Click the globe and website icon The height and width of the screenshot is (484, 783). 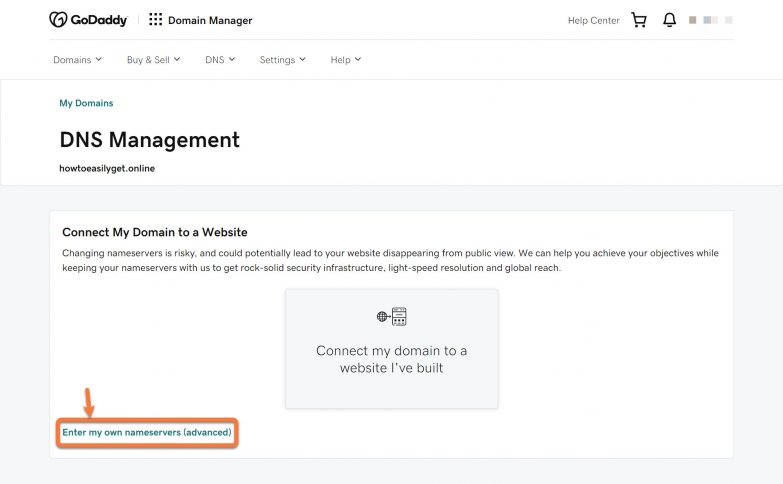pos(391,317)
